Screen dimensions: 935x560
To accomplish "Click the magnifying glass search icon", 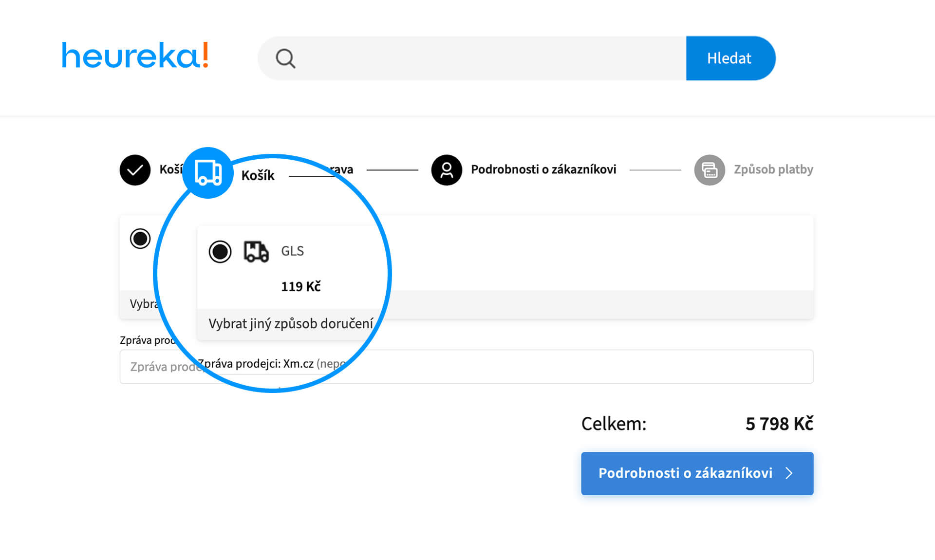I will (x=285, y=59).
